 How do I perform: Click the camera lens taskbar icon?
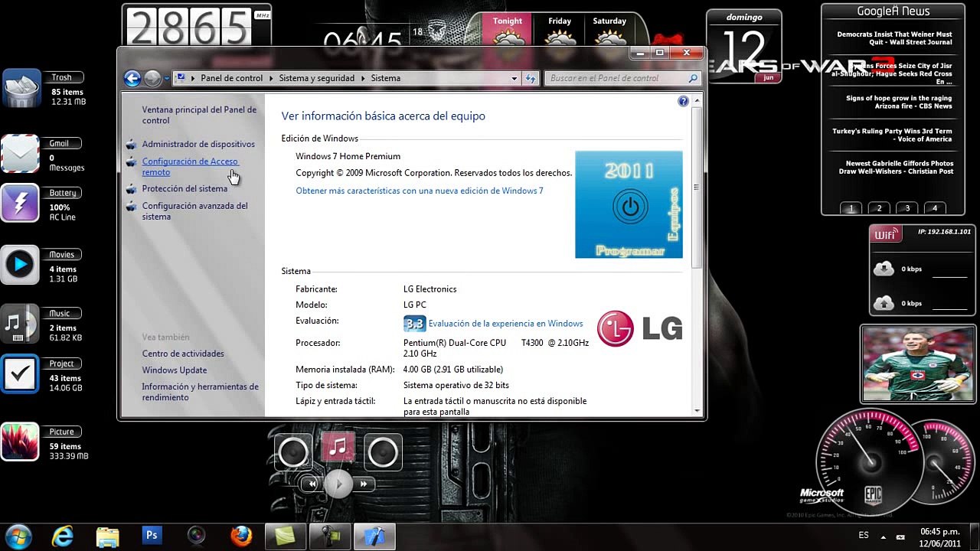[197, 536]
